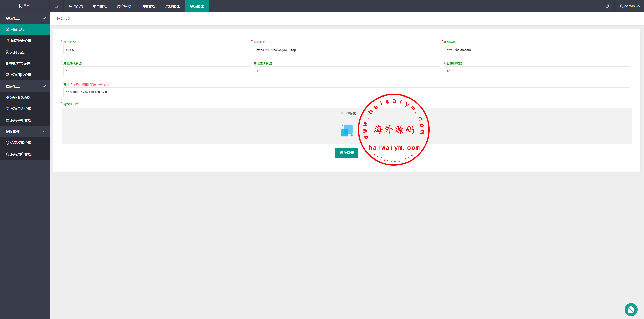
Task: Click the 保存设置 save button
Action: [347, 153]
